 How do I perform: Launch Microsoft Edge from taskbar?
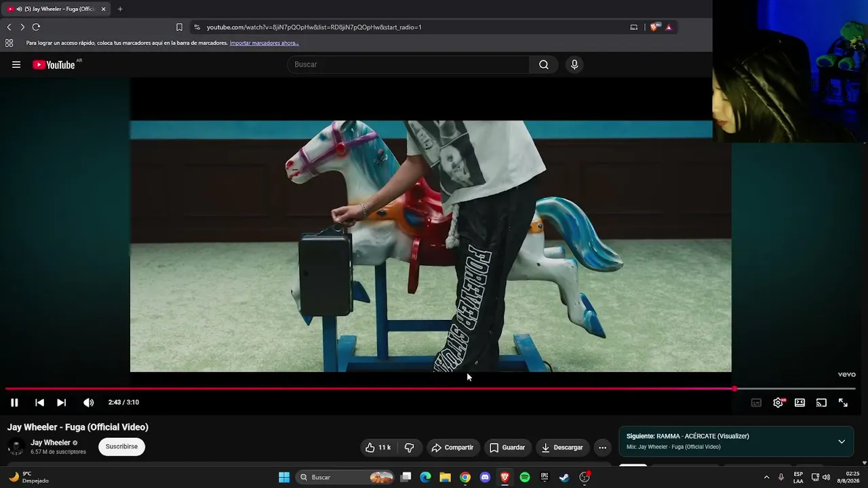pyautogui.click(x=425, y=477)
